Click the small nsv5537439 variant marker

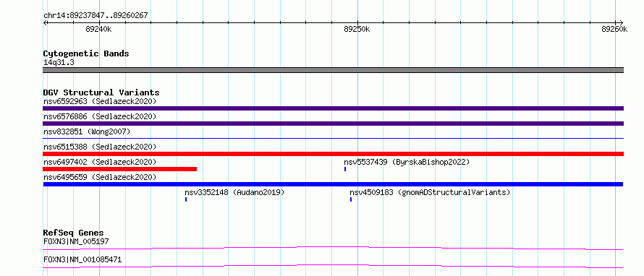tap(345, 169)
